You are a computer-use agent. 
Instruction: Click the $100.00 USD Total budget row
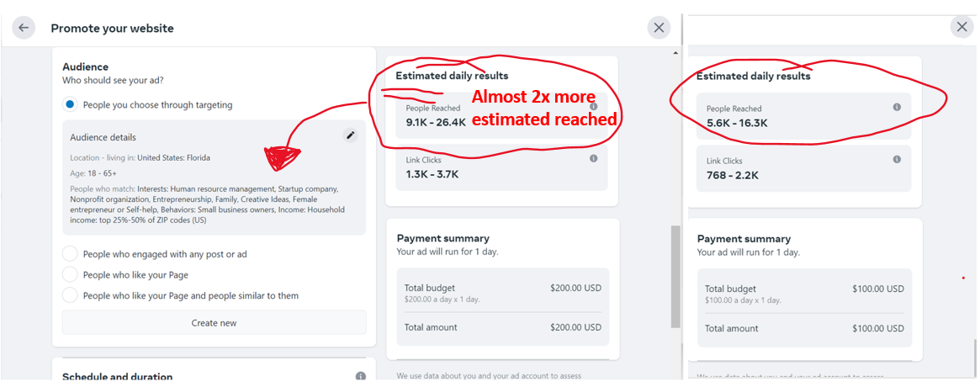tap(804, 294)
